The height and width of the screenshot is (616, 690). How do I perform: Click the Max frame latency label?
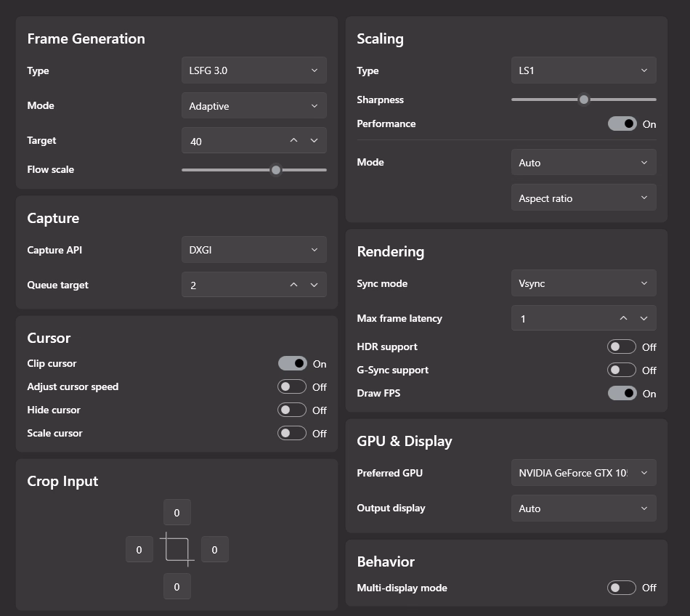pyautogui.click(x=399, y=319)
